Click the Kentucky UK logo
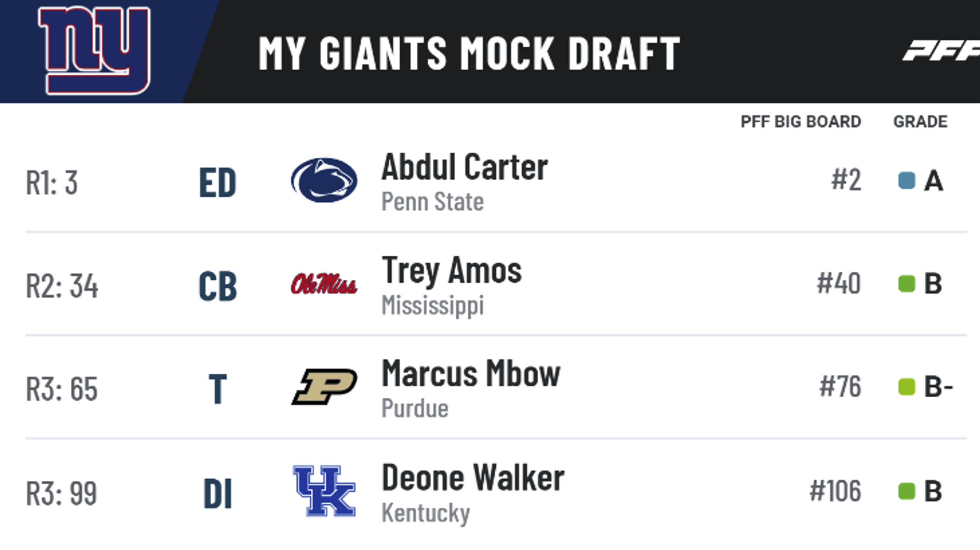Screen dimensions: 980x550 (x=324, y=491)
